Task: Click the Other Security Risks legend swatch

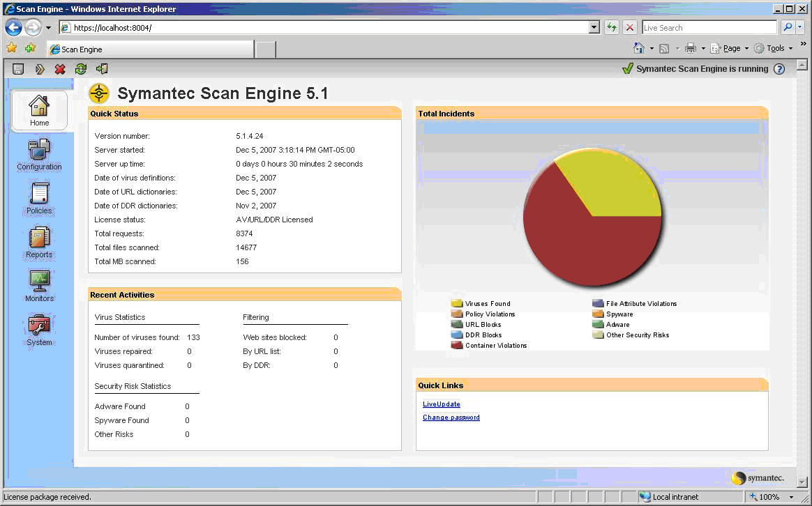Action: [x=598, y=335]
